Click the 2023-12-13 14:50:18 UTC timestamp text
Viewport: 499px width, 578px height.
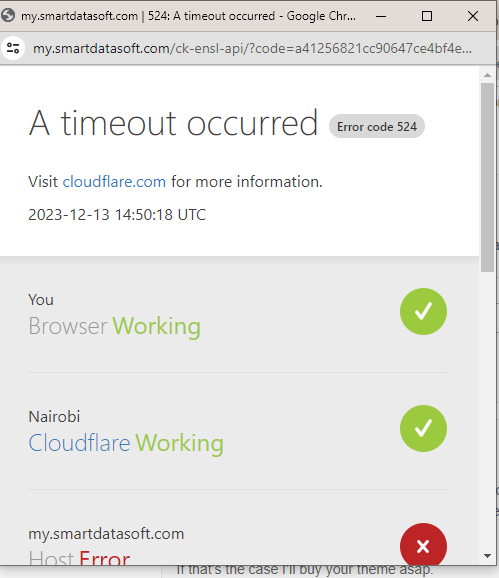click(x=117, y=215)
